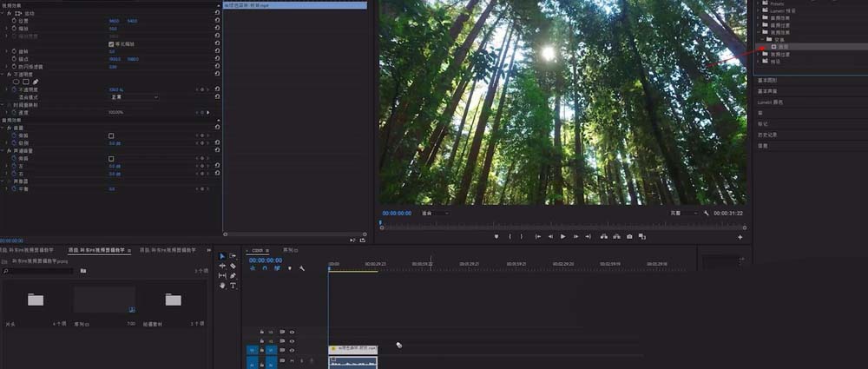Select highlighted effect in Effects tree

tap(783, 47)
